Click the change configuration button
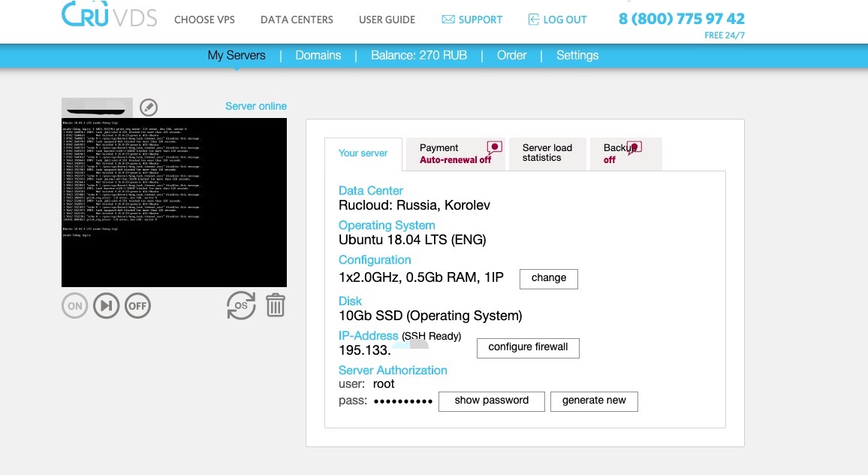 pyautogui.click(x=549, y=279)
